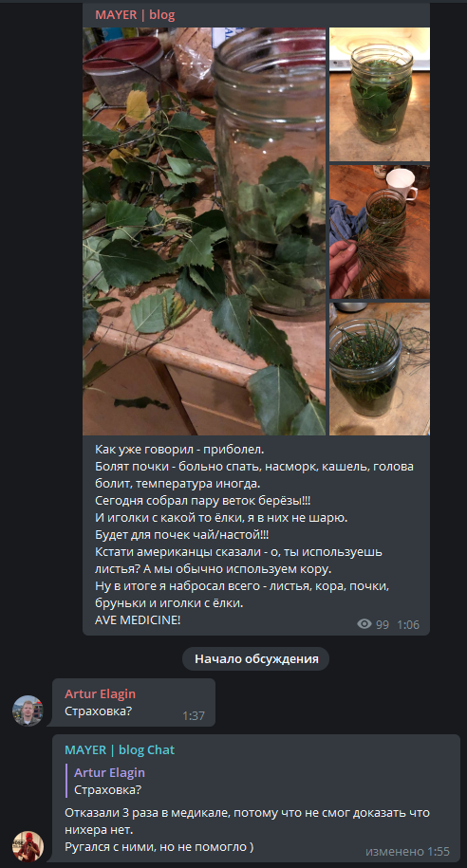Click the MAYER | blog channel name
The image size is (467, 868).
135,15
